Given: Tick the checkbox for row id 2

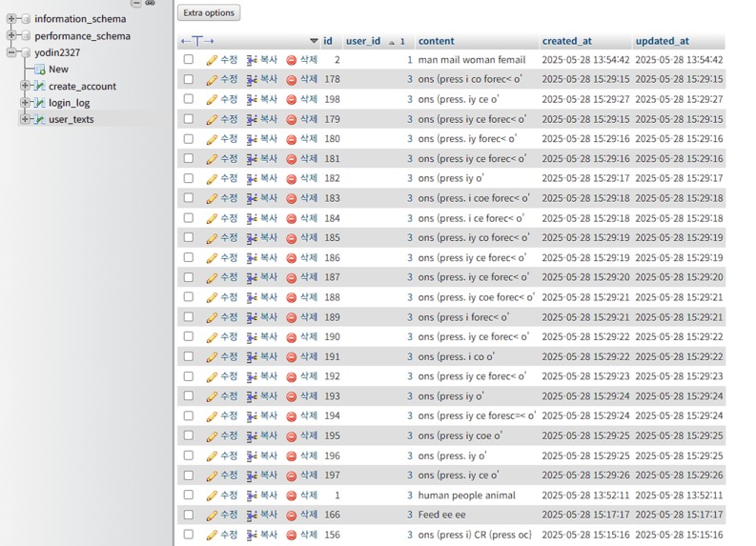Looking at the screenshot, I should click(x=189, y=59).
